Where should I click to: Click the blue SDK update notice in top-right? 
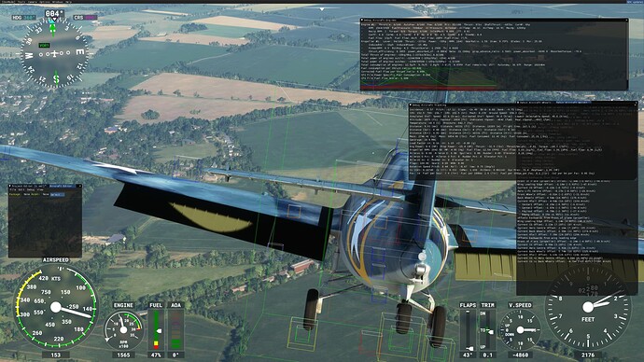click(x=635, y=2)
